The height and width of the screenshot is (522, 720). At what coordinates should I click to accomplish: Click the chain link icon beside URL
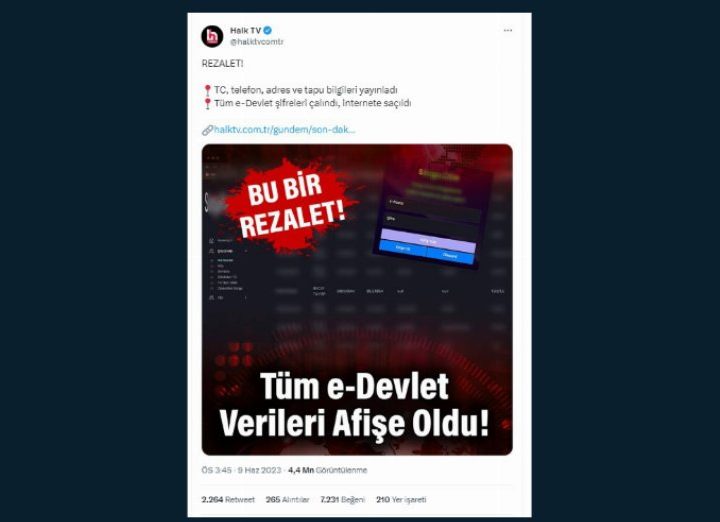coord(207,130)
